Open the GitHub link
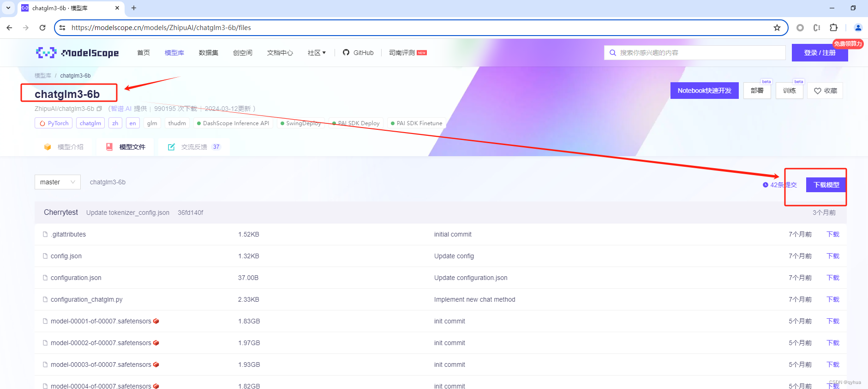 (x=358, y=53)
